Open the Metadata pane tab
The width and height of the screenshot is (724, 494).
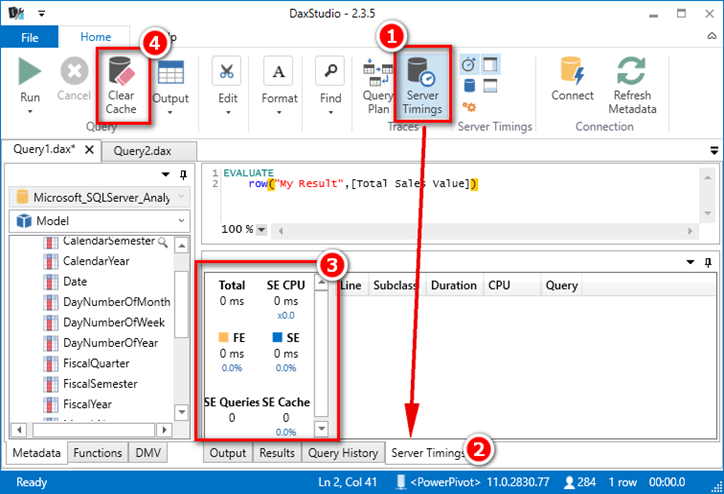(36, 453)
